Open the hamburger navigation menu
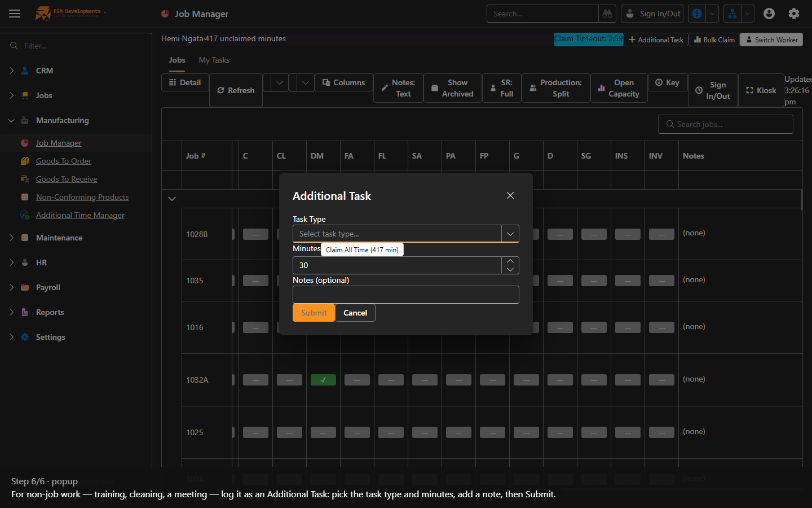This screenshot has width=812, height=508. [x=15, y=14]
